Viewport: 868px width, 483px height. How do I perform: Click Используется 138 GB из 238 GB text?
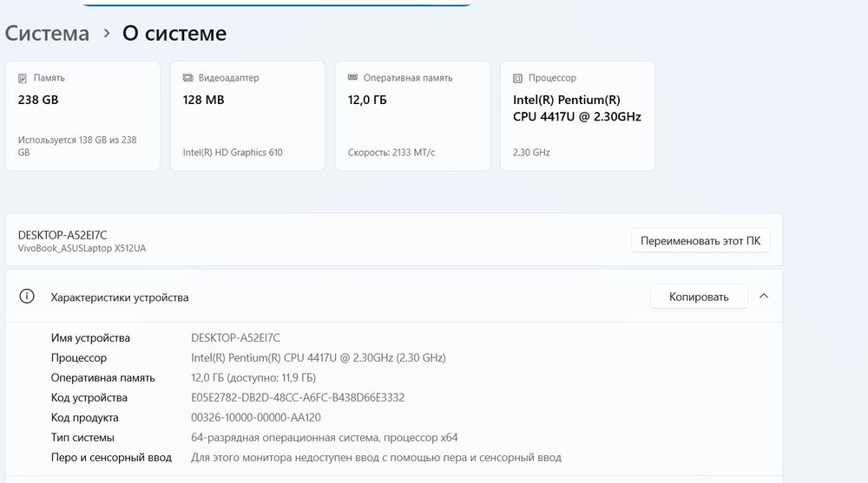click(77, 146)
